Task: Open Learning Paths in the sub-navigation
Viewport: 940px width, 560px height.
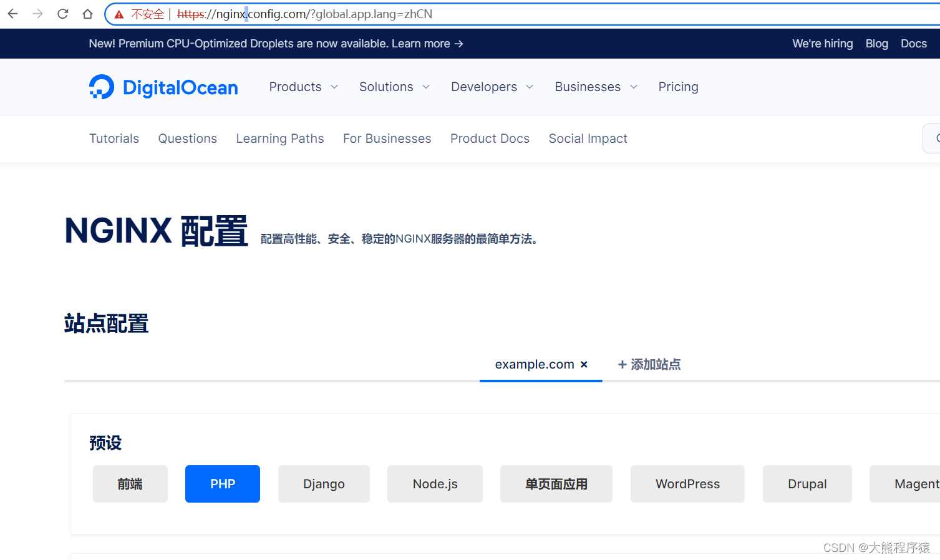Action: pyautogui.click(x=279, y=138)
